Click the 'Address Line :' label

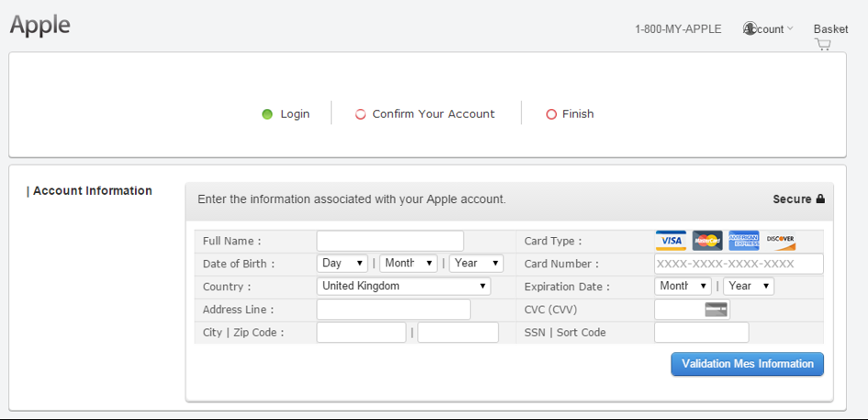click(x=238, y=309)
